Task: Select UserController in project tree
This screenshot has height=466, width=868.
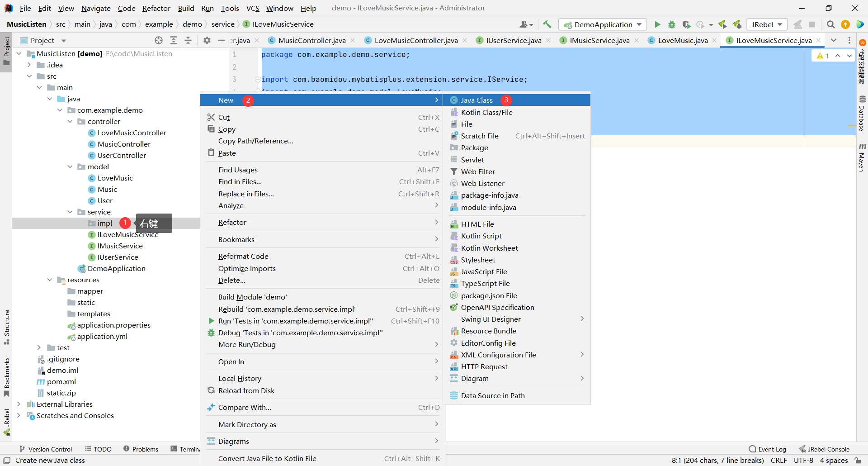Action: (x=122, y=155)
